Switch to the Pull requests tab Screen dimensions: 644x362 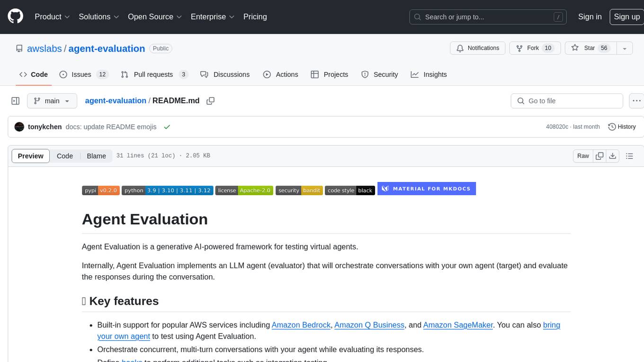[x=154, y=74]
